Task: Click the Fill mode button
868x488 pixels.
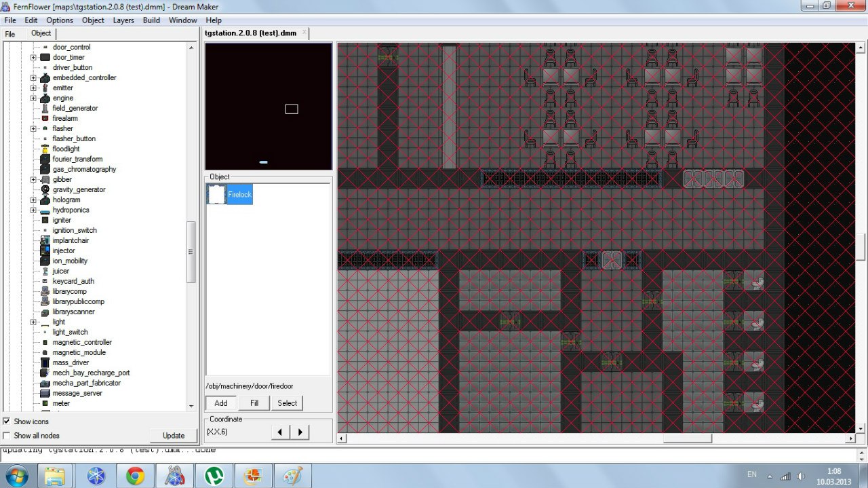Action: [254, 403]
